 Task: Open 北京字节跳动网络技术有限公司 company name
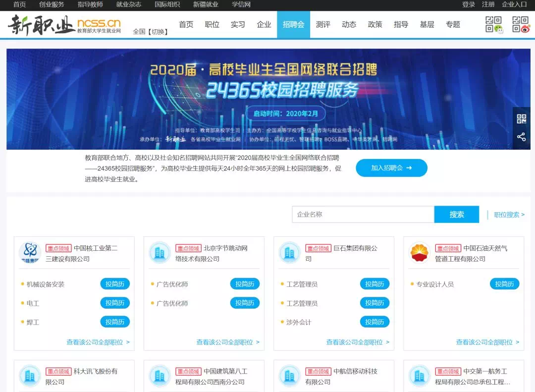[212, 253]
